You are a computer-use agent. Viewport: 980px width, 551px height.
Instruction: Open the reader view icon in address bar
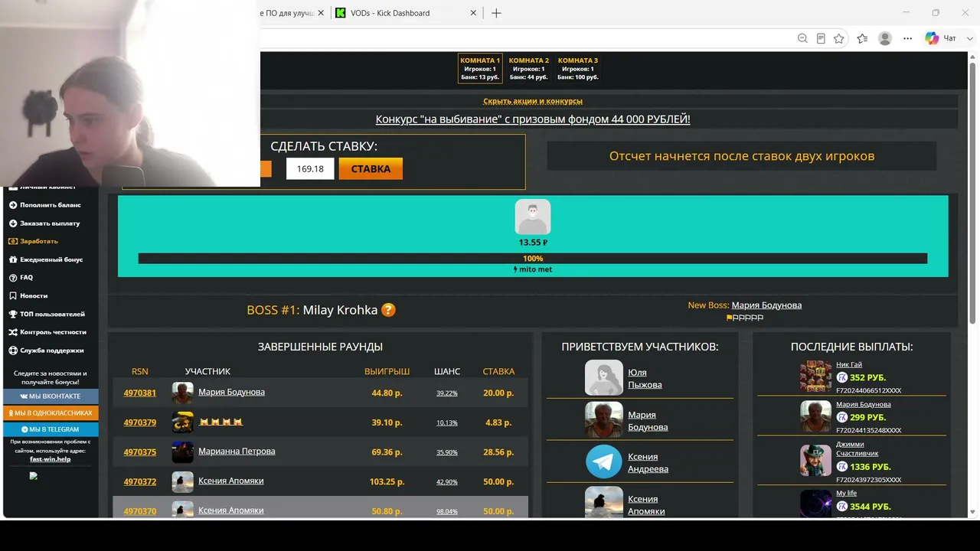pos(821,38)
